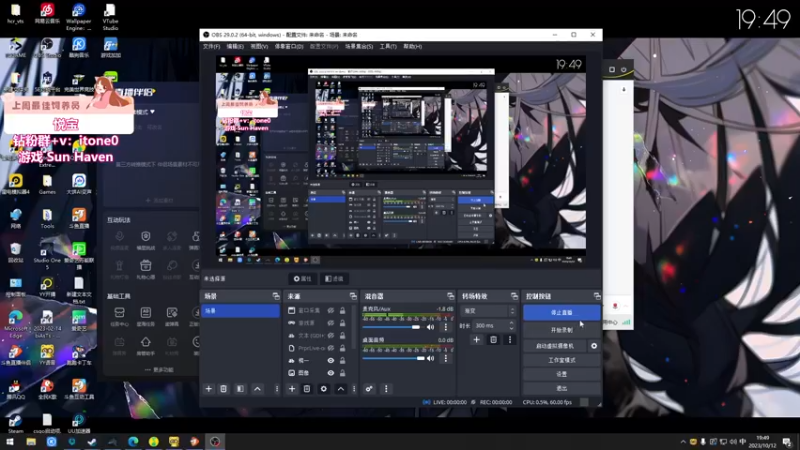Undock the 来源 panel with its float icon

[x=353, y=296]
